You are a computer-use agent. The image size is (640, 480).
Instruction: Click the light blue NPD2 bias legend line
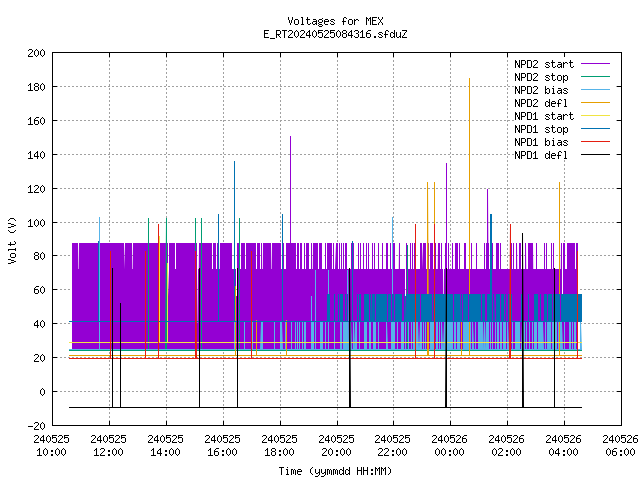[596, 90]
